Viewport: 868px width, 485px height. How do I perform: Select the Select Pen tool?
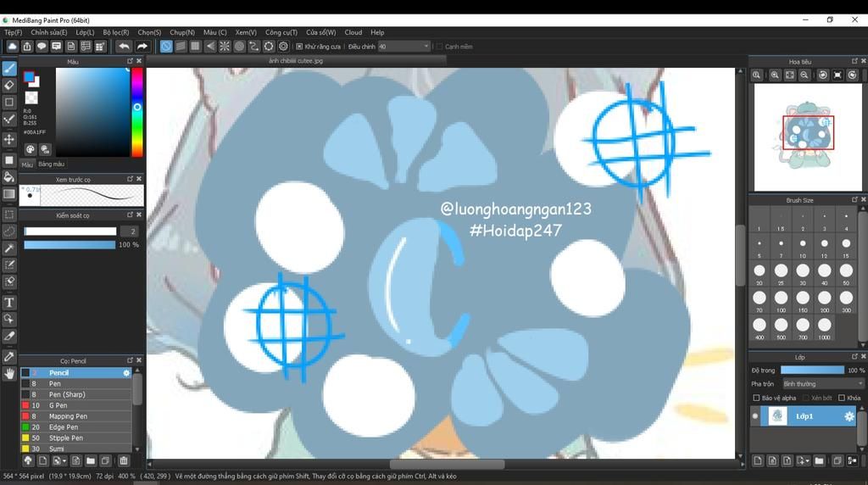click(9, 265)
